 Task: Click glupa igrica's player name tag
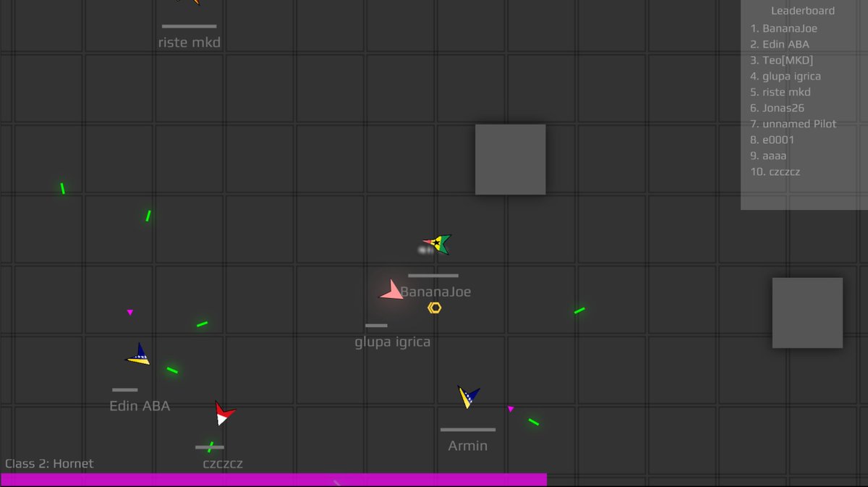click(x=393, y=342)
